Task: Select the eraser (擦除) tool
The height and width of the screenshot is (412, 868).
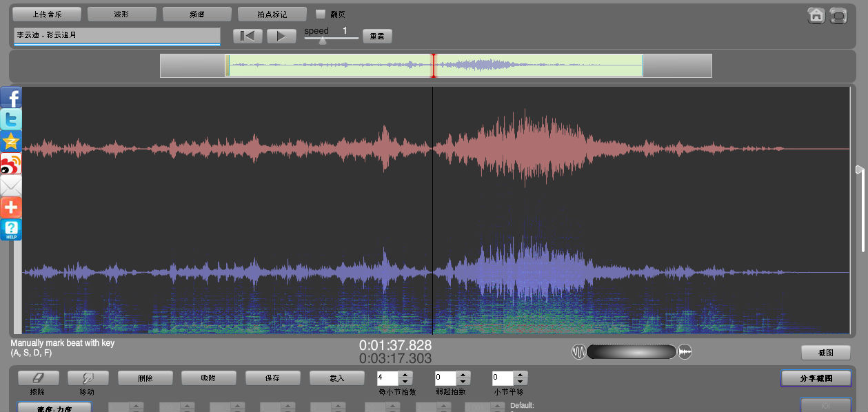Action: pos(38,378)
